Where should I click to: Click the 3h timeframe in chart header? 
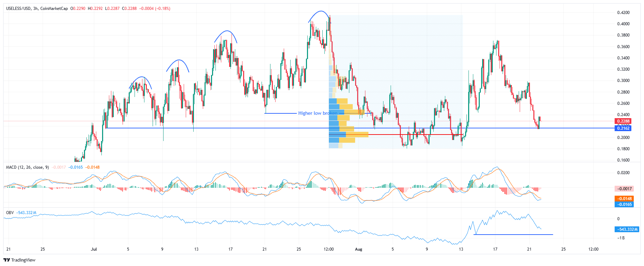[x=36, y=9]
